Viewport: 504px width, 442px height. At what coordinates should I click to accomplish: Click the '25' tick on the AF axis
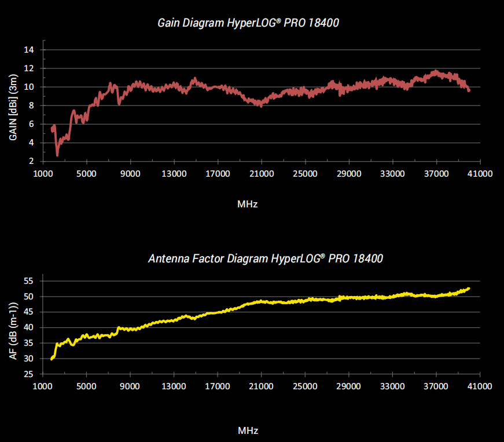(x=28, y=374)
